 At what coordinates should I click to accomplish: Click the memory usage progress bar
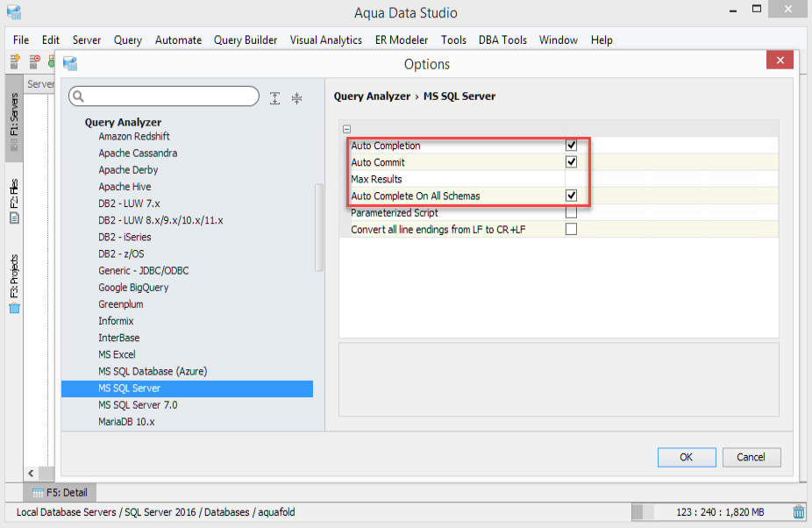coord(710,512)
